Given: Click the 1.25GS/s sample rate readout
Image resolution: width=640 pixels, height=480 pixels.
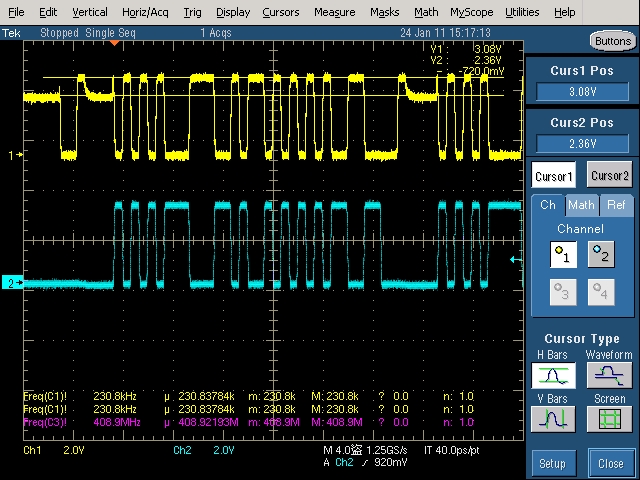Looking at the screenshot, I should (387, 450).
